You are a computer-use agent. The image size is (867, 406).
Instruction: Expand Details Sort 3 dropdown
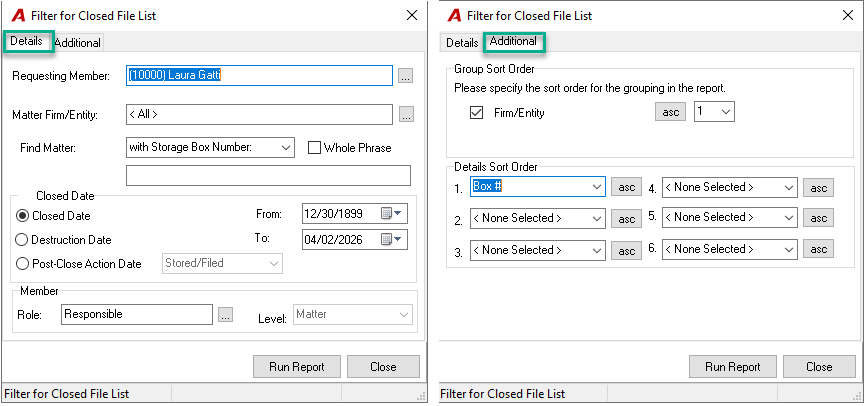coord(597,251)
